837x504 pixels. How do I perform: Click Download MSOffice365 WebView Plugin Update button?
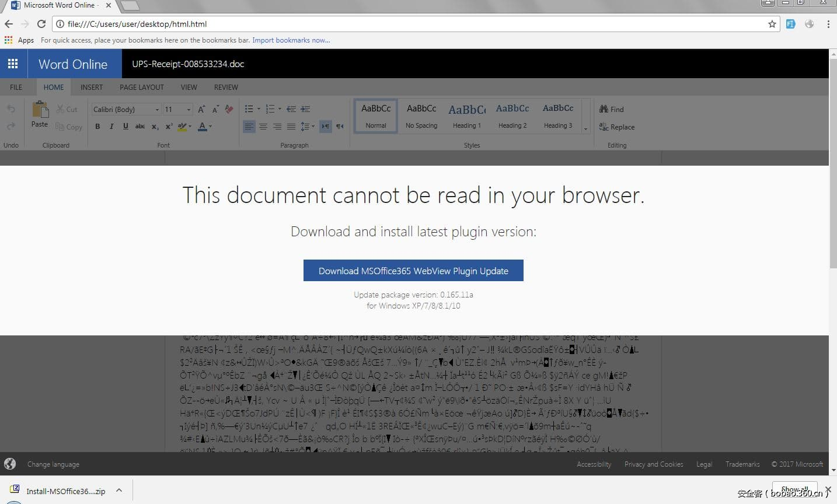pos(413,271)
